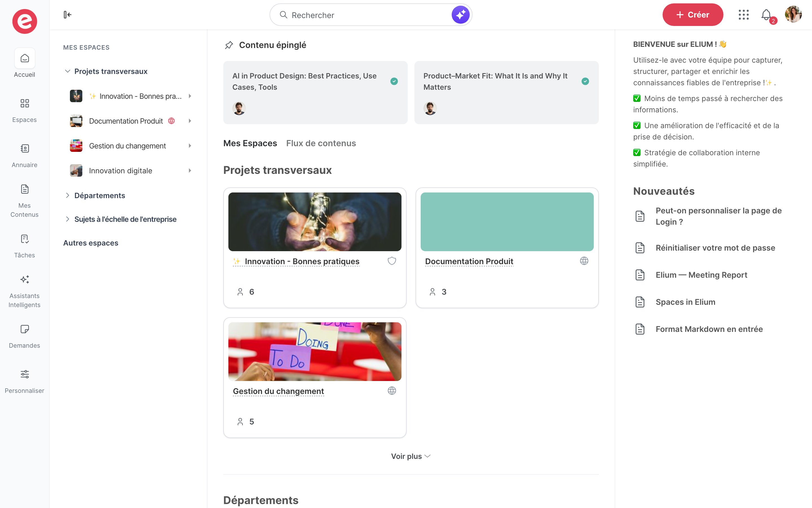Click the purple AI sparkle search button
The image size is (812, 508).
click(x=460, y=15)
